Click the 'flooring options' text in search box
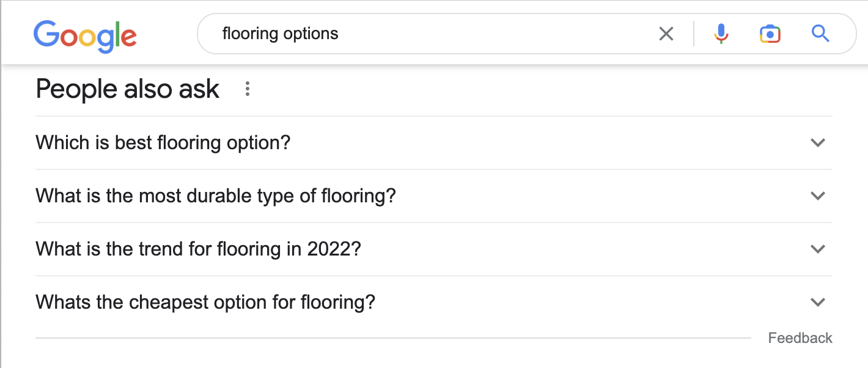This screenshot has height=368, width=868. coord(280,33)
